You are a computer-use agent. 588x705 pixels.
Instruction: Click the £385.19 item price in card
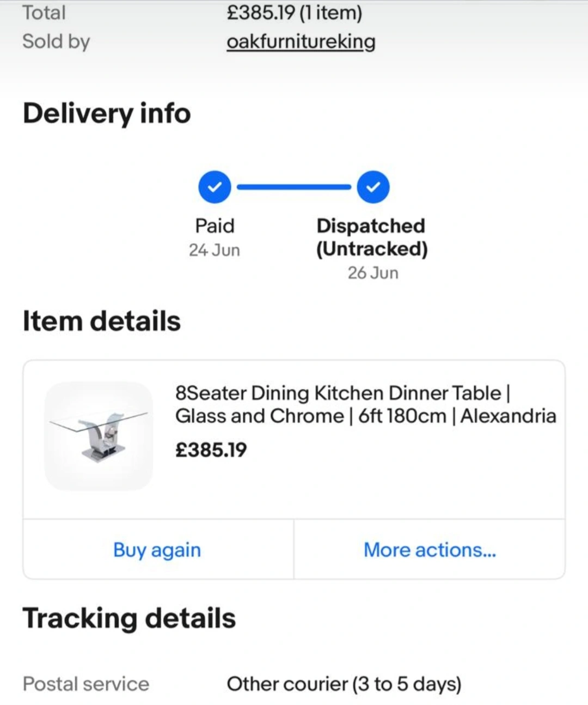coord(211,450)
